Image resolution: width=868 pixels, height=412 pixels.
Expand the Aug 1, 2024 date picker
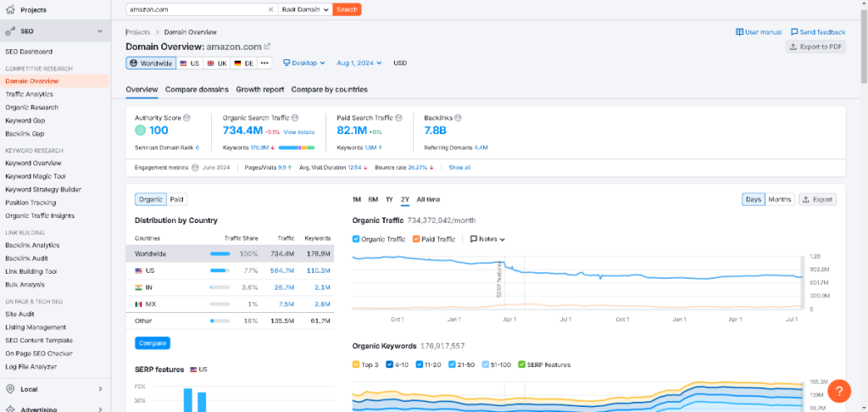coord(359,63)
